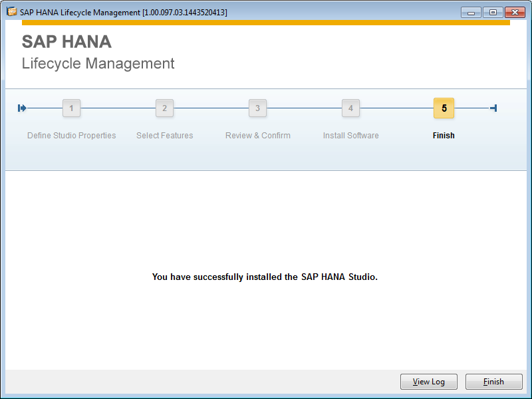Screen dimensions: 532x399
Task: Click the Review & Confirm step label
Action: (257, 135)
